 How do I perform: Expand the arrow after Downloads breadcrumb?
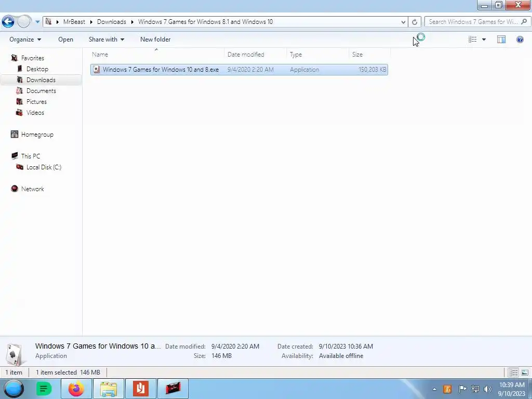coord(132,22)
